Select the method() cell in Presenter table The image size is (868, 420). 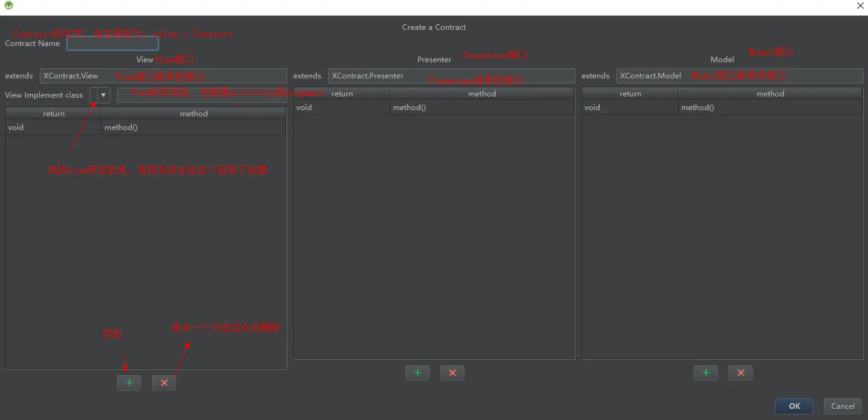(483, 108)
